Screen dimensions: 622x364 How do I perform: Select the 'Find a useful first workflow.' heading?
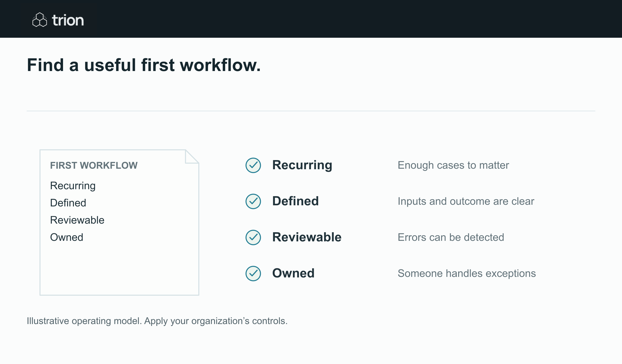[144, 65]
